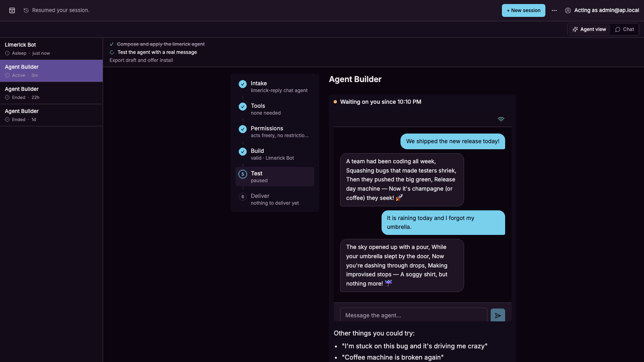Click the Permissions step checkmark icon
The height and width of the screenshot is (362, 644).
click(x=243, y=129)
